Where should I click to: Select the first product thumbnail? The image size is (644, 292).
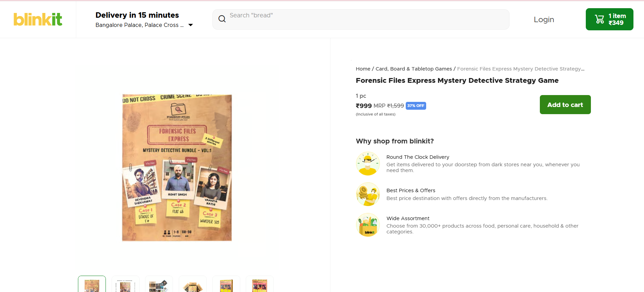click(92, 284)
